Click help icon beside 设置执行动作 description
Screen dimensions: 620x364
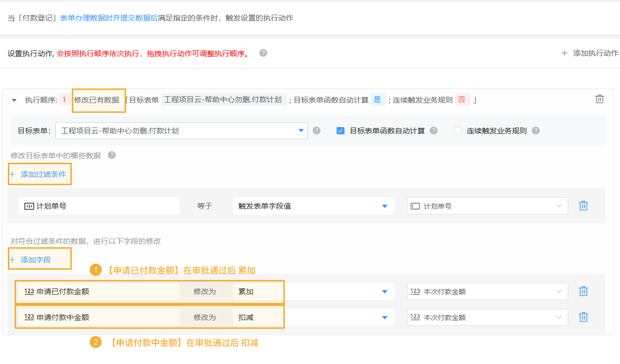click(x=263, y=53)
